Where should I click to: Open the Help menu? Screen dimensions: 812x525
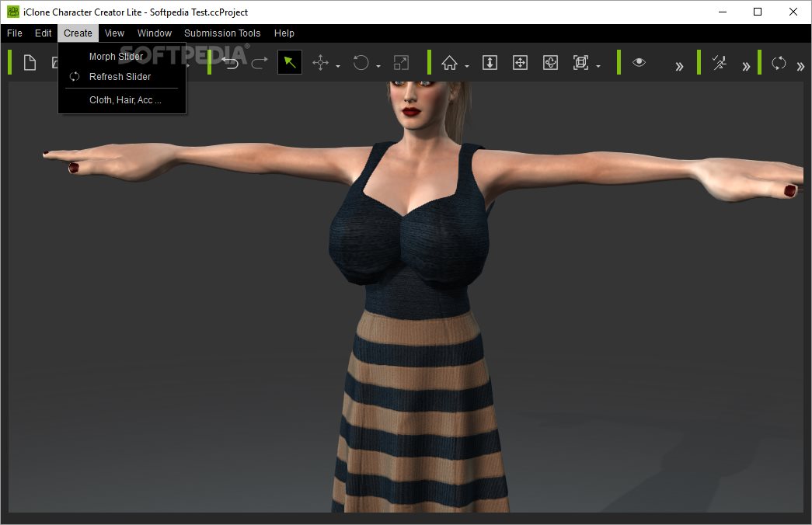[284, 33]
